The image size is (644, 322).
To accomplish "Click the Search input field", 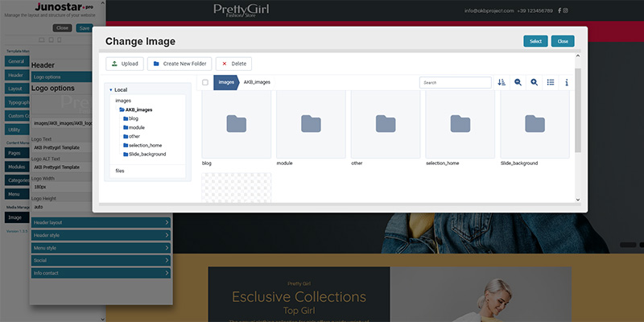I will point(456,82).
